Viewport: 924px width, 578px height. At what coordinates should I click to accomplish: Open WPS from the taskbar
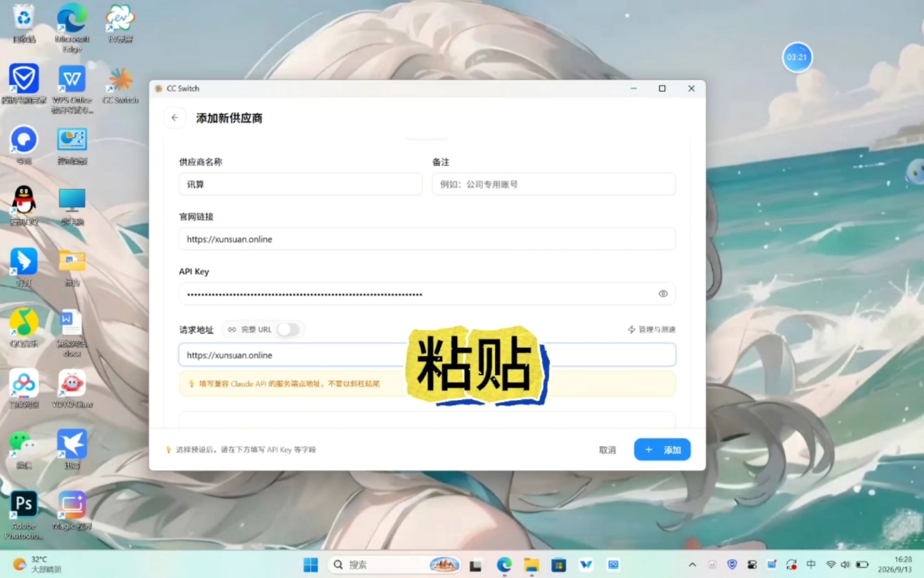click(x=586, y=564)
